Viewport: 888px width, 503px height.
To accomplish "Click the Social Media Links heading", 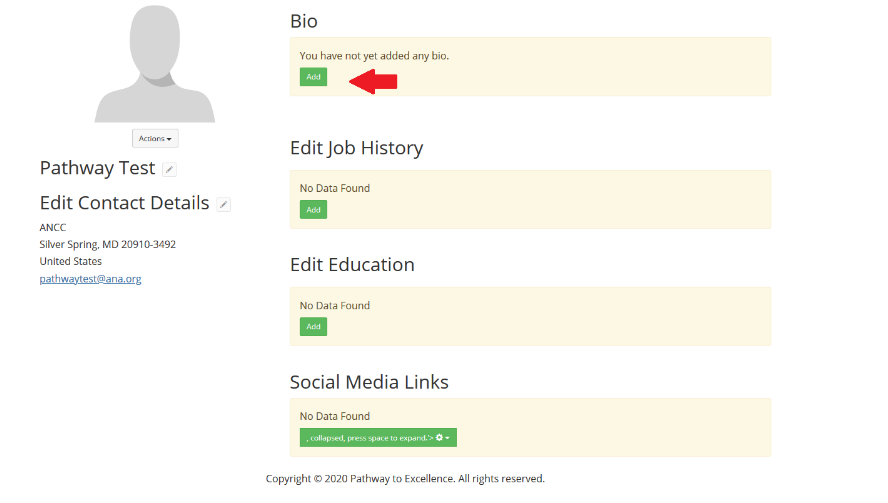I will (369, 382).
